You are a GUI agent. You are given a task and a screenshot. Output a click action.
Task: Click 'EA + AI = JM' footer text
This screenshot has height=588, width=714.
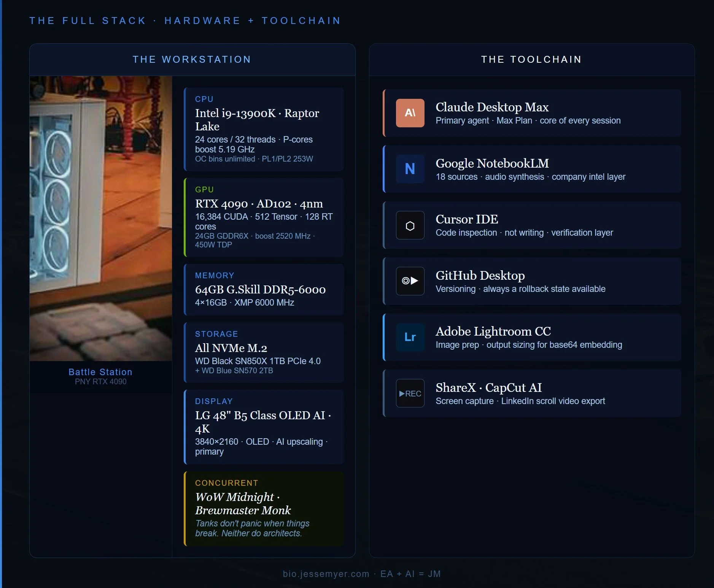tap(410, 574)
